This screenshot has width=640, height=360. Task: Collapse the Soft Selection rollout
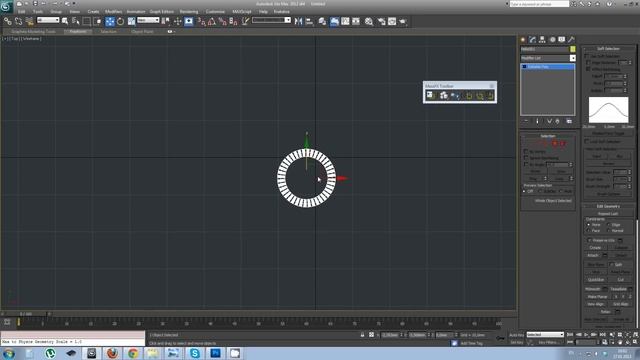pyautogui.click(x=608, y=49)
